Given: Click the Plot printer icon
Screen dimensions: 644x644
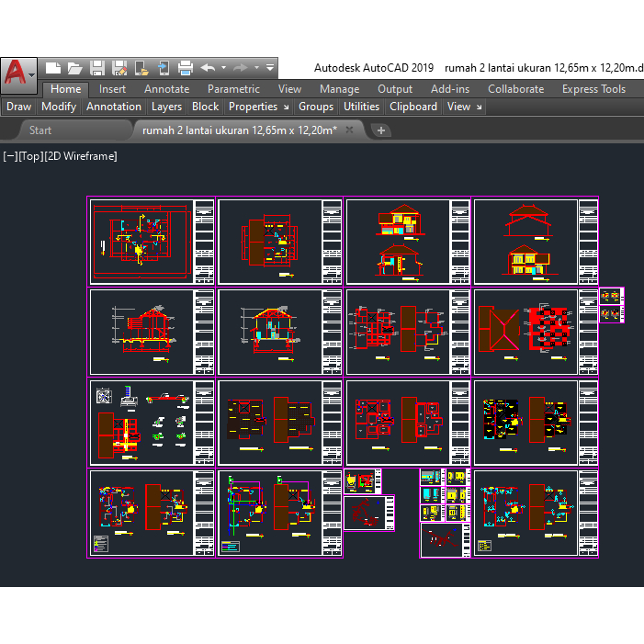Looking at the screenshot, I should click(x=186, y=68).
